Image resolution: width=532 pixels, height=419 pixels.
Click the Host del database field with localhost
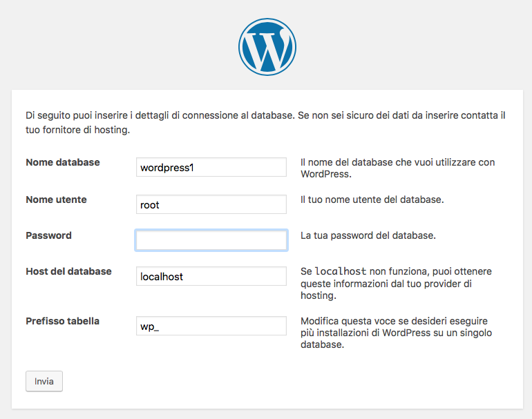pos(211,276)
